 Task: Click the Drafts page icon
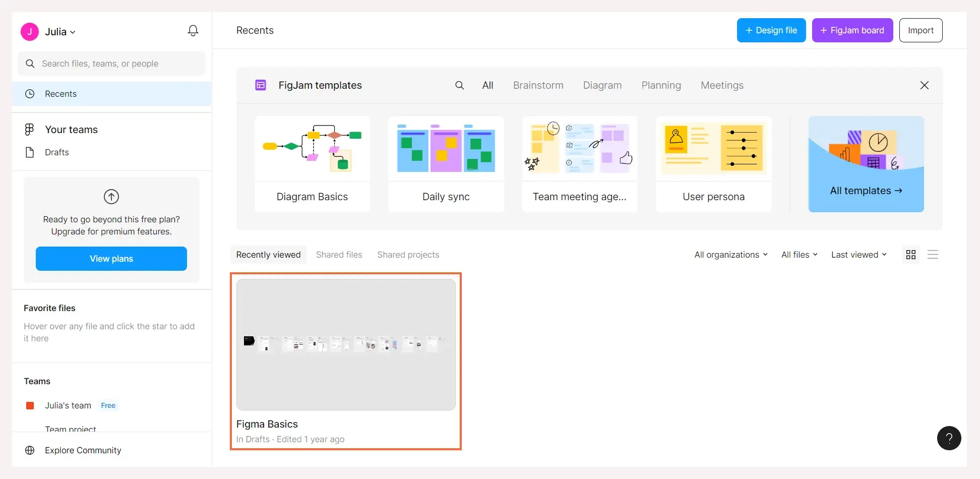tap(30, 152)
